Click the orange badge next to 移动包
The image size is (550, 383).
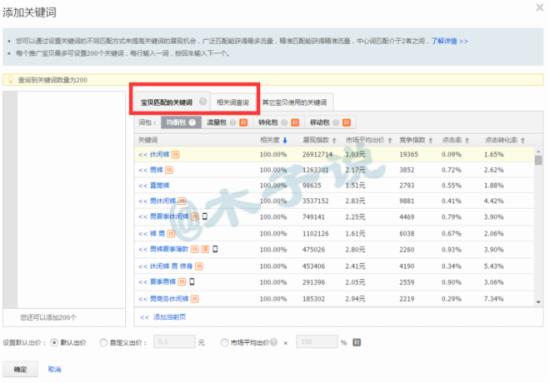pyautogui.click(x=347, y=122)
